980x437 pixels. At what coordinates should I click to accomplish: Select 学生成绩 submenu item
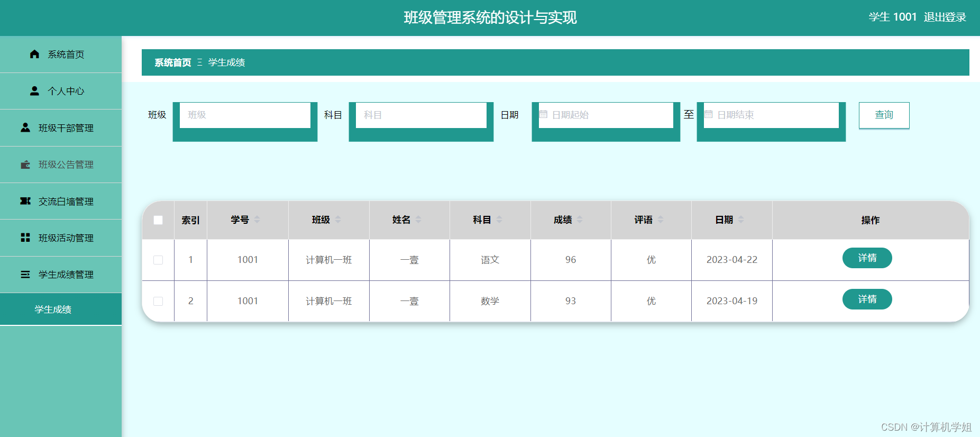point(61,309)
